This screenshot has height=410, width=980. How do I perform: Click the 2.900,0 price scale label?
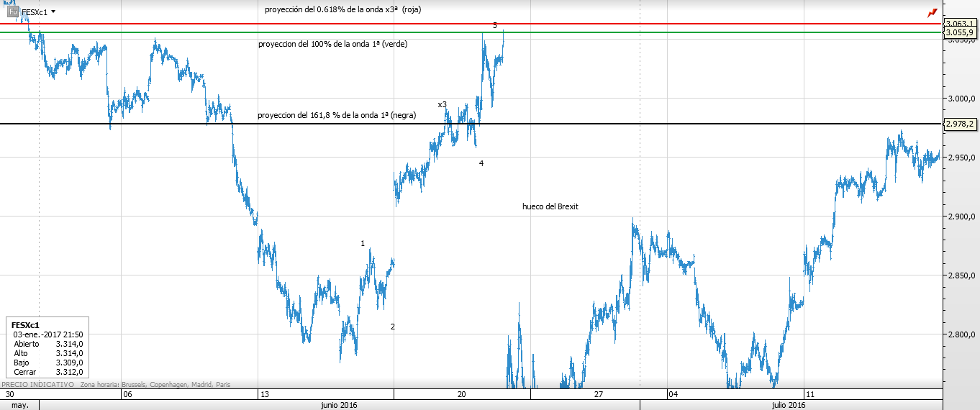[962, 217]
